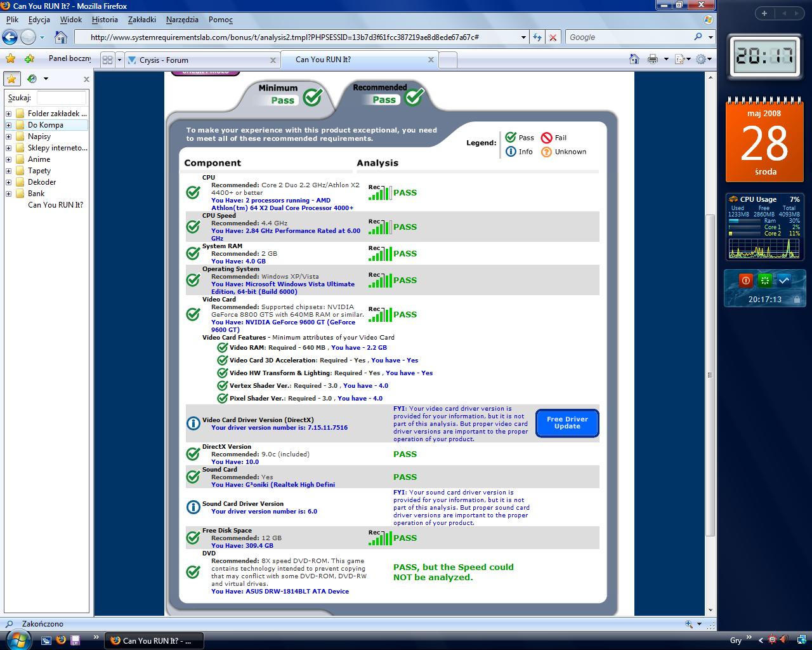Open the Windows Start orb
The image size is (812, 650).
coord(17,640)
